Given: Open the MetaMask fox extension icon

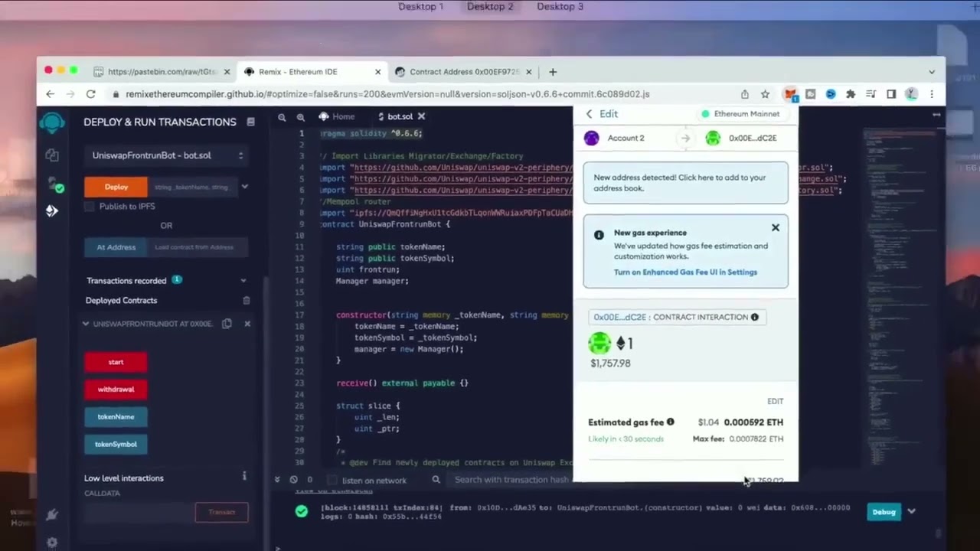Looking at the screenshot, I should [x=790, y=94].
